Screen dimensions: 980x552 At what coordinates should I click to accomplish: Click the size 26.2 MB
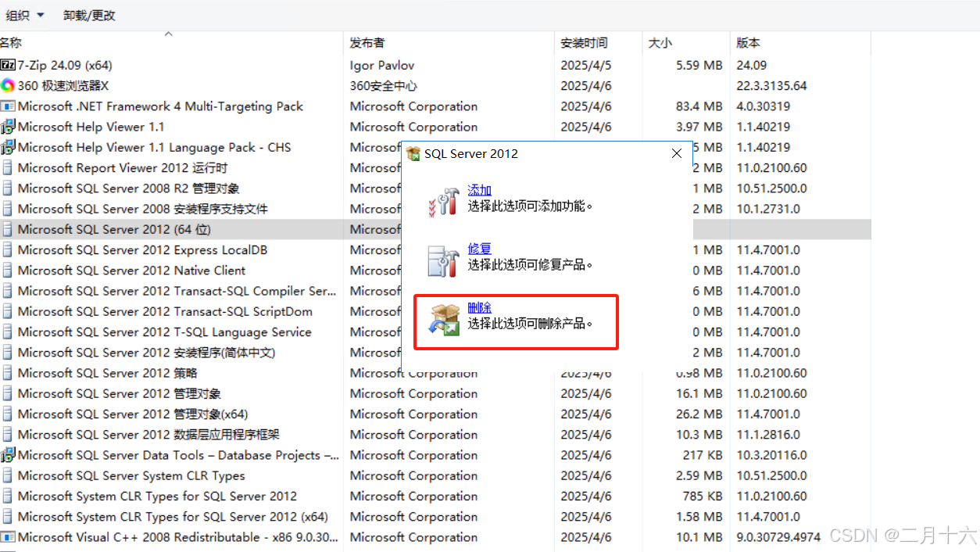pyautogui.click(x=699, y=414)
